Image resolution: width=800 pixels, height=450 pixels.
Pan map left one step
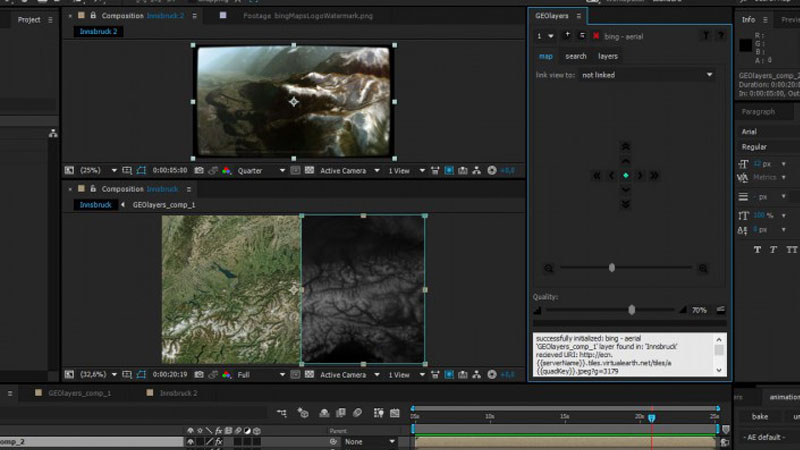(x=611, y=176)
